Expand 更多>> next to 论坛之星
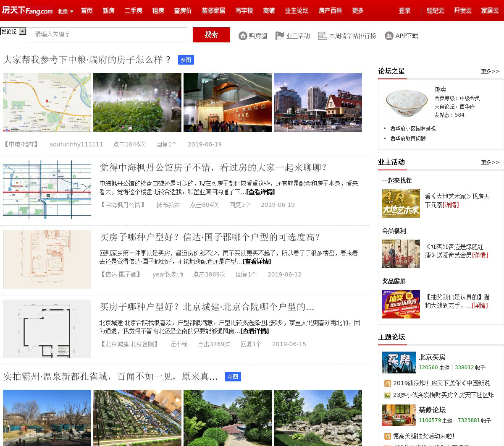Screen dimensions: 504x446 click(490, 71)
